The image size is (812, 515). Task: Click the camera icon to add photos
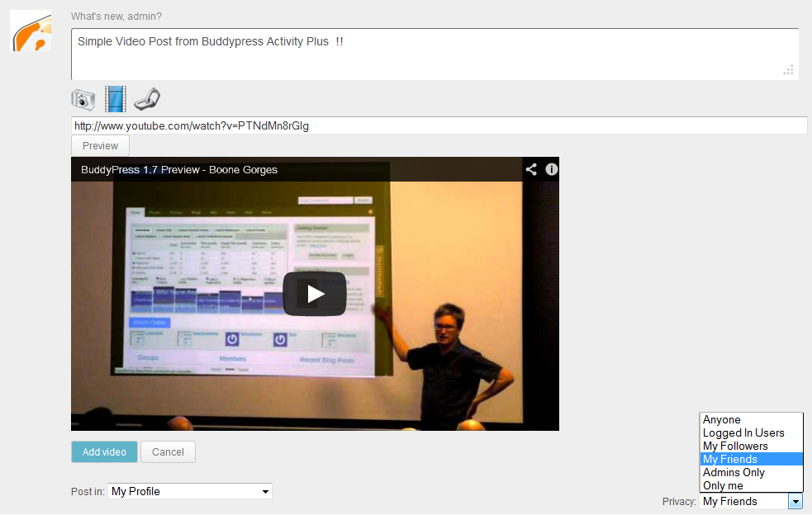(x=83, y=99)
